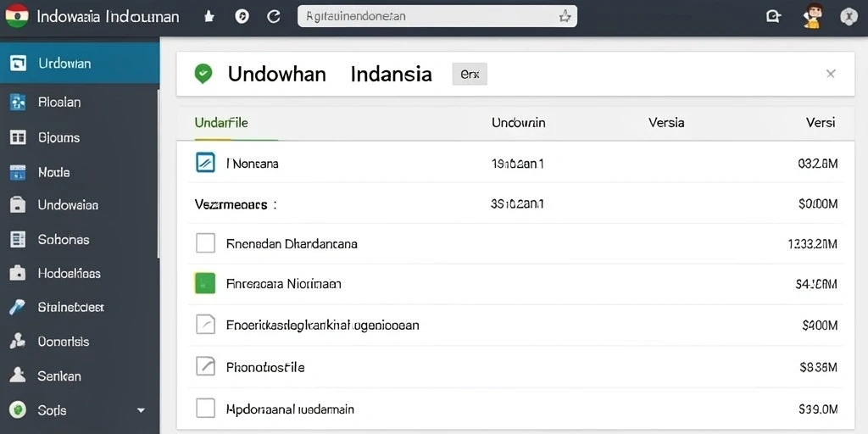Click the share icon near avatar
The height and width of the screenshot is (434, 868).
pos(773,17)
